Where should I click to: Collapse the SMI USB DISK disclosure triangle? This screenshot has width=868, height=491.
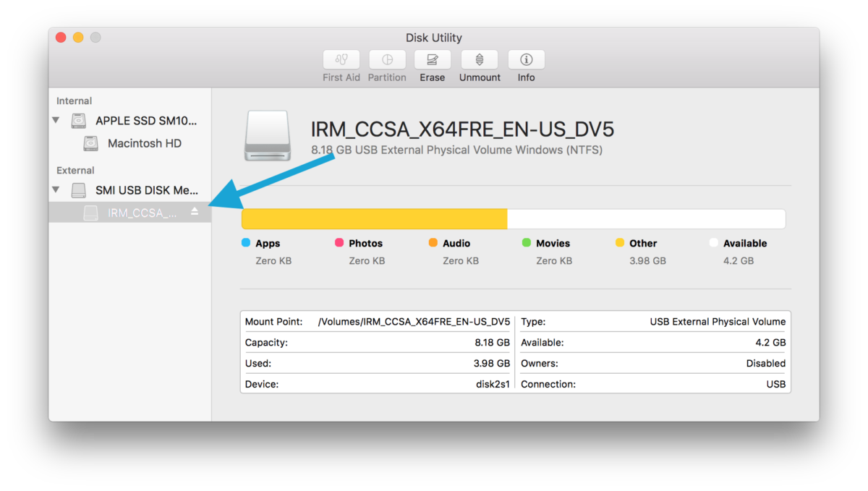[x=56, y=189]
